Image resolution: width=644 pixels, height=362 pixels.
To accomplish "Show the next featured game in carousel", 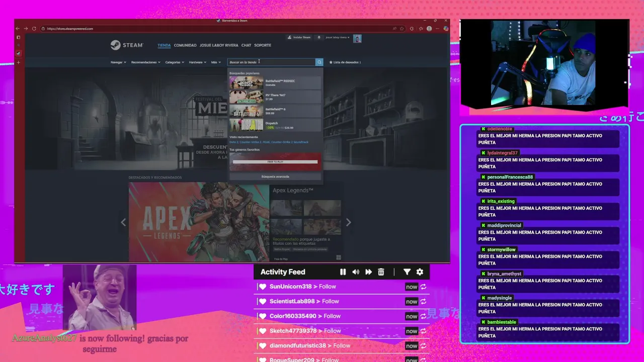I will (348, 222).
